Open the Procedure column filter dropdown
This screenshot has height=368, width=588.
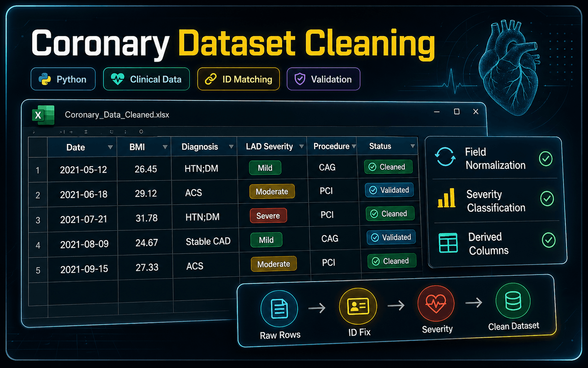click(354, 147)
